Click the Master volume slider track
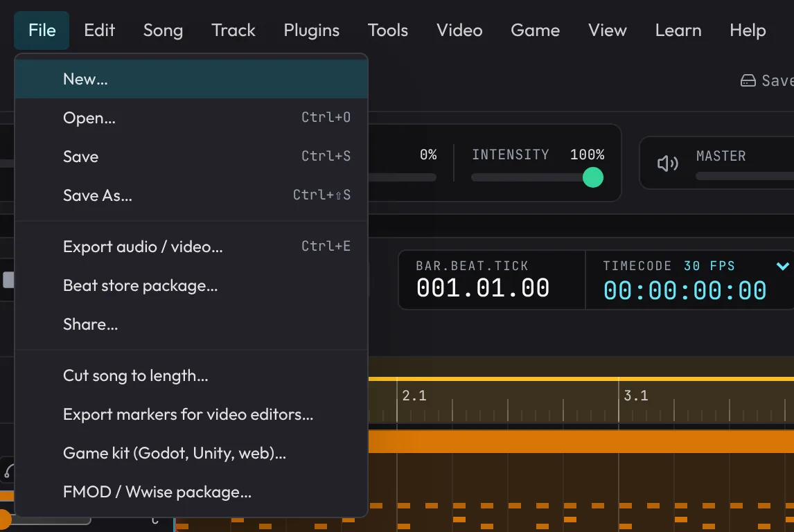 click(745, 176)
